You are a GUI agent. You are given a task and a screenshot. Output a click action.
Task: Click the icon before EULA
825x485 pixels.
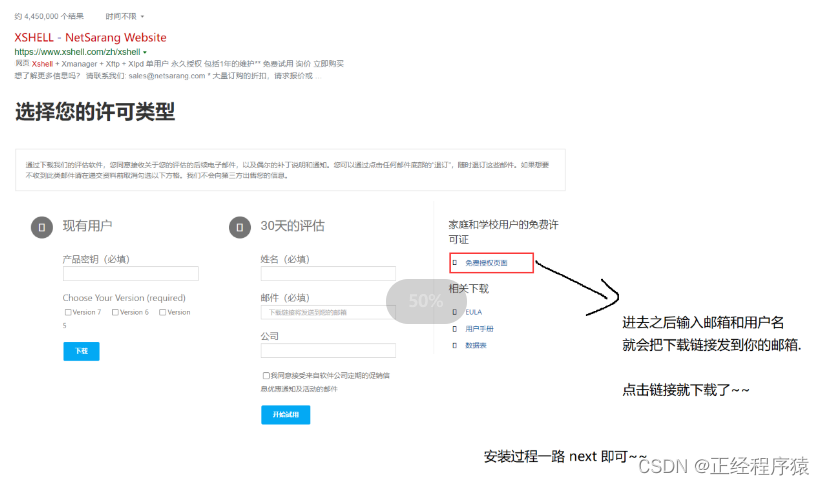coord(455,312)
